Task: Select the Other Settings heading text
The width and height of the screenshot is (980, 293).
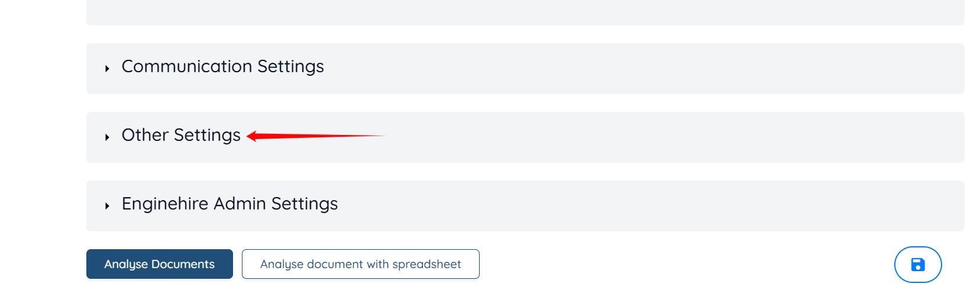Action: tap(181, 135)
